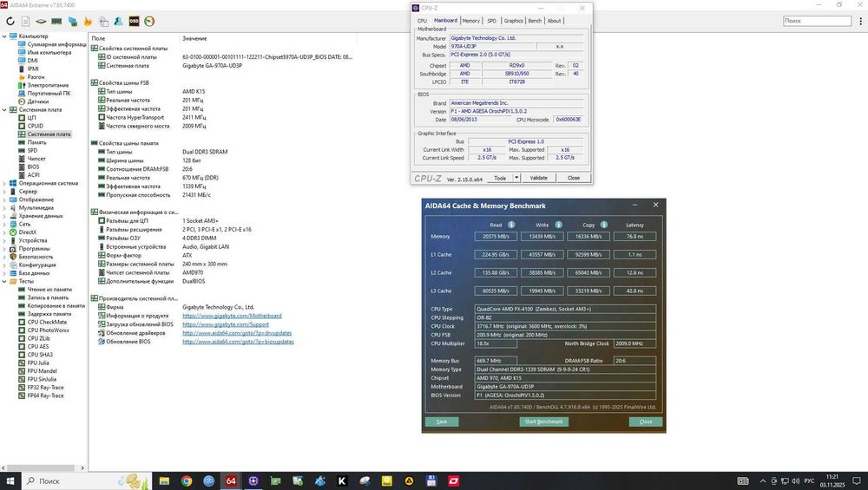
Task: Select the CPU PhotoWorxx test
Action: pyautogui.click(x=48, y=330)
